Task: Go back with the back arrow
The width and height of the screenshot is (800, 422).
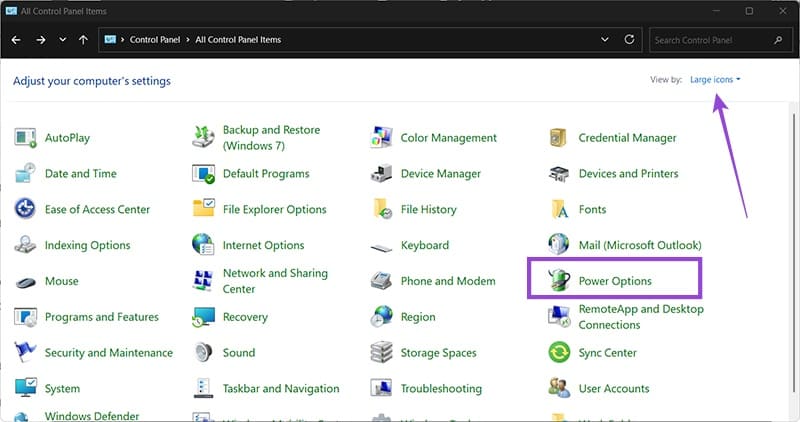Action: click(x=16, y=39)
